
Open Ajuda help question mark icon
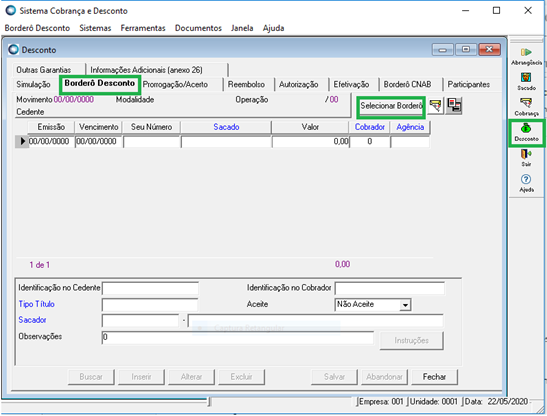coord(526,183)
